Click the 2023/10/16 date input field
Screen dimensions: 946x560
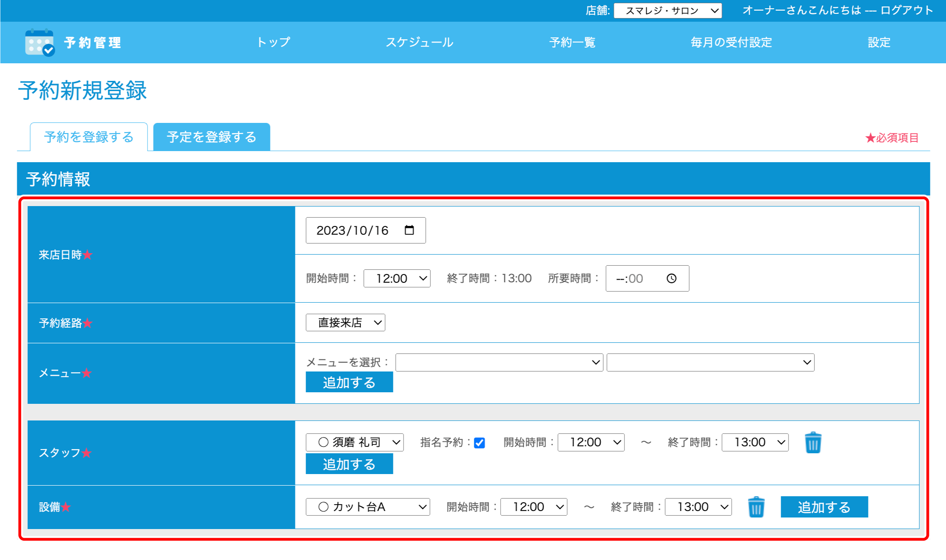366,230
